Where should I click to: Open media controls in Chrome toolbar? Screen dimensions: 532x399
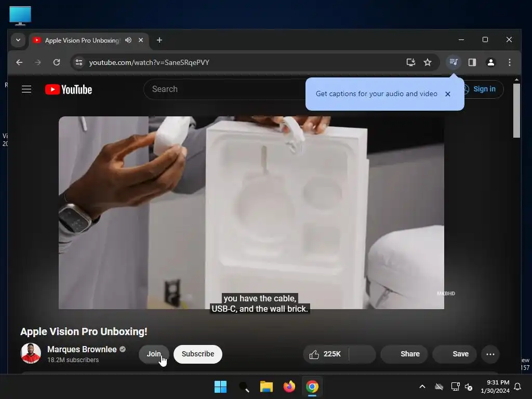454,62
